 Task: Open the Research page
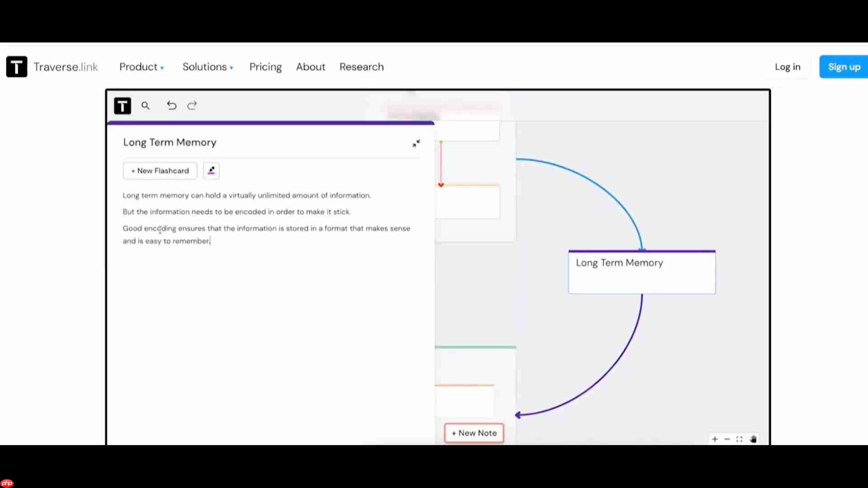[x=362, y=67]
